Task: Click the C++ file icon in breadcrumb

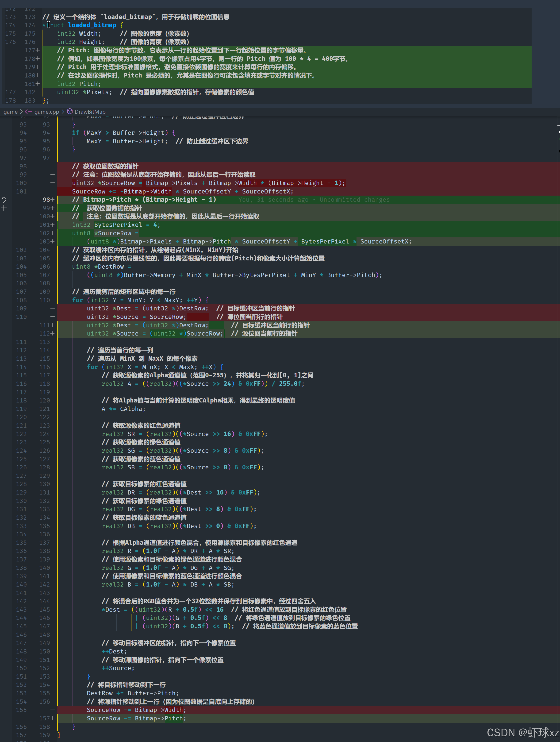Action: (x=28, y=112)
